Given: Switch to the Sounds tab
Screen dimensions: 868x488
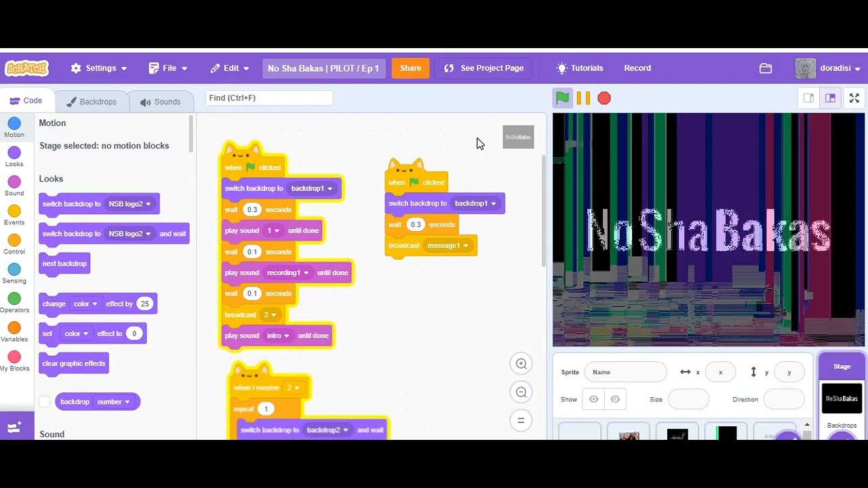Looking at the screenshot, I should click(161, 102).
